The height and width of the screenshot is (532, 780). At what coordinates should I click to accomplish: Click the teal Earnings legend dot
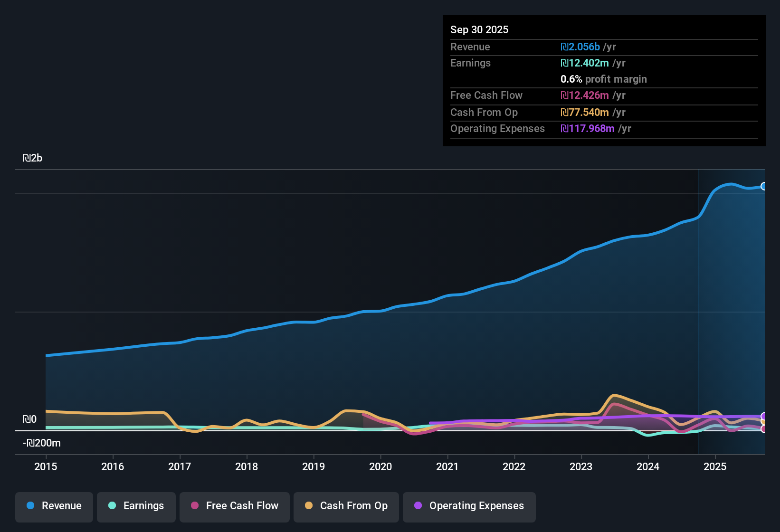[x=112, y=506]
